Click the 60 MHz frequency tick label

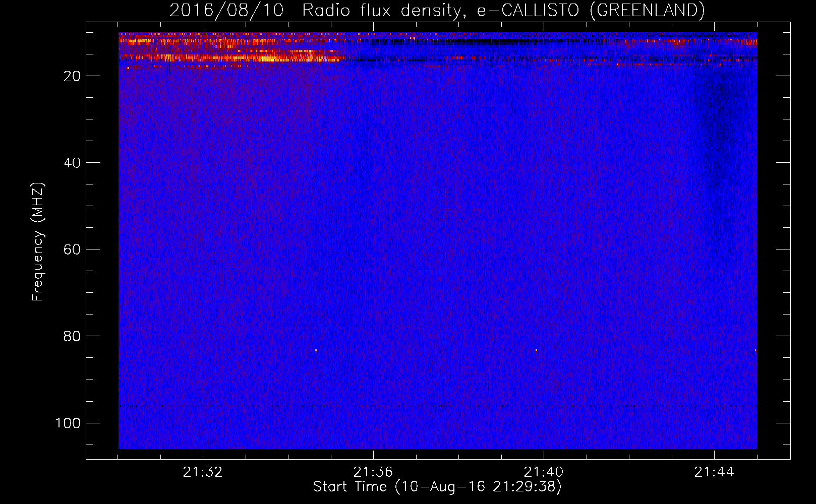(x=72, y=249)
